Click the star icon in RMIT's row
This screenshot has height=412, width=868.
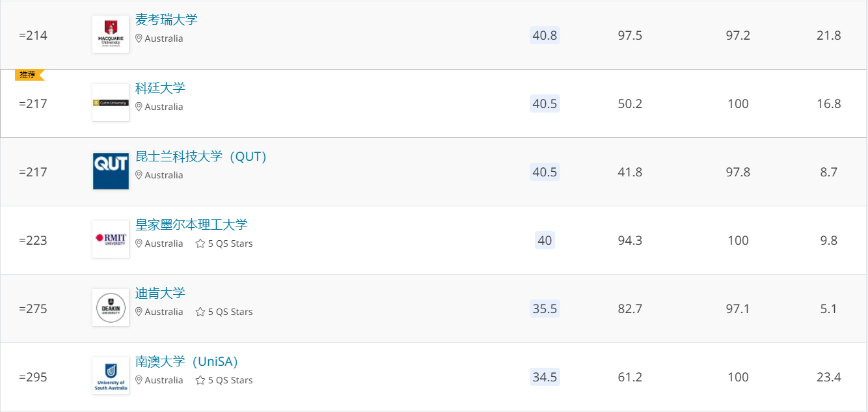pos(200,243)
